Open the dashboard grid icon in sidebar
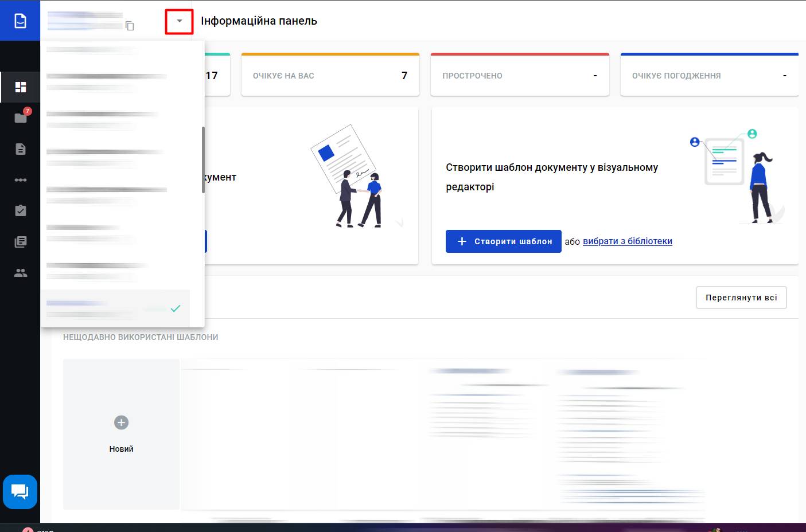Viewport: 806px width, 532px height. click(x=21, y=87)
